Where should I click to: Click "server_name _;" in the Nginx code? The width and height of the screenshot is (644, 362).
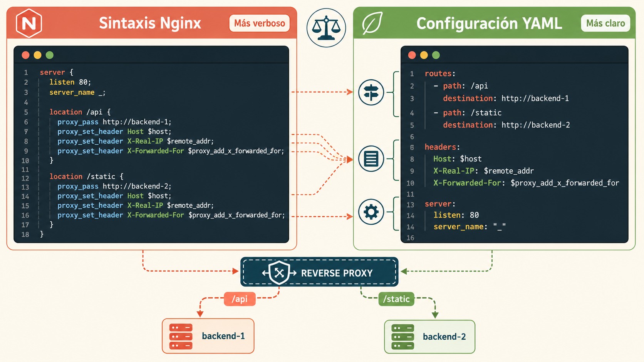pos(77,92)
